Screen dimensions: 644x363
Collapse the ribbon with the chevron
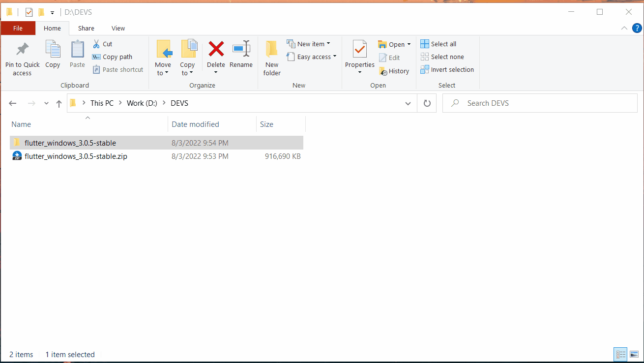click(624, 29)
